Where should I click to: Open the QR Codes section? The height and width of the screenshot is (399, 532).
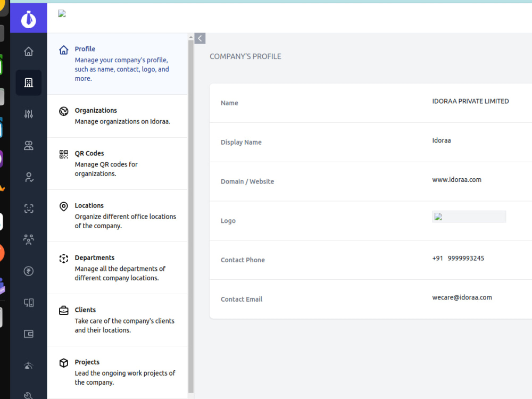(x=118, y=163)
